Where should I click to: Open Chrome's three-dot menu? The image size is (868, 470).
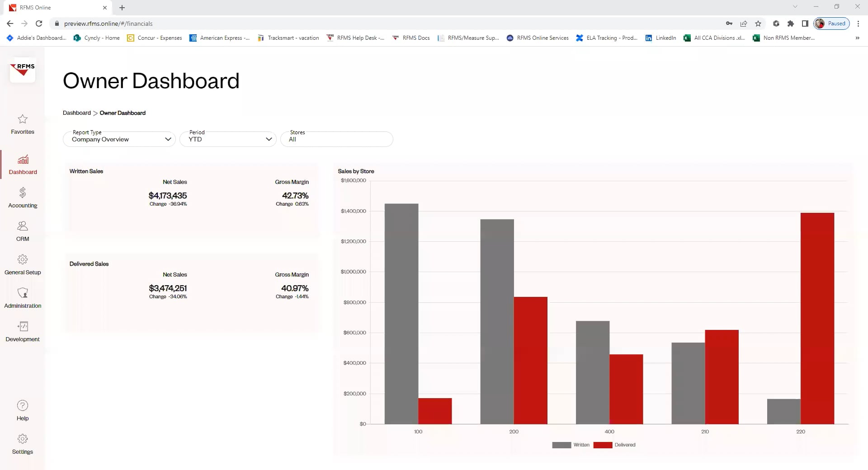point(858,23)
